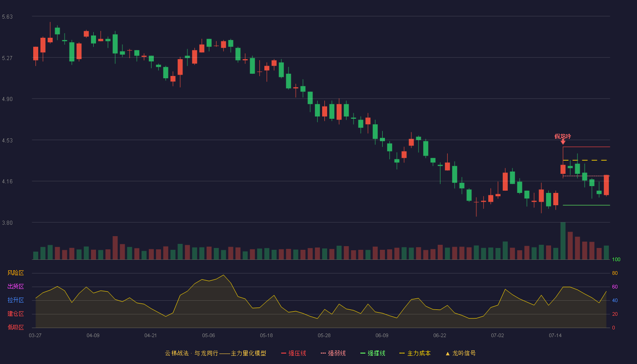Click the orange 80 indicator scale value
637x364 pixels.
pyautogui.click(x=615, y=273)
